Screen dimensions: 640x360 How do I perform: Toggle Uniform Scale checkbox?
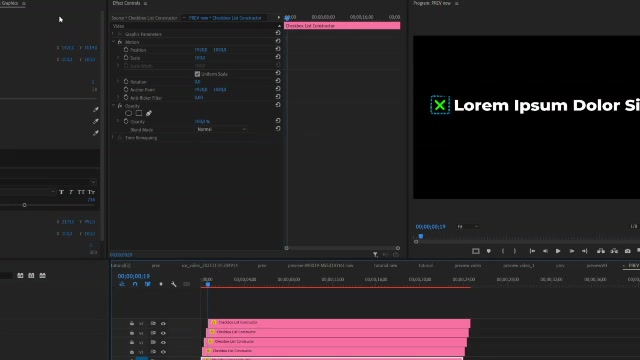[x=197, y=74]
